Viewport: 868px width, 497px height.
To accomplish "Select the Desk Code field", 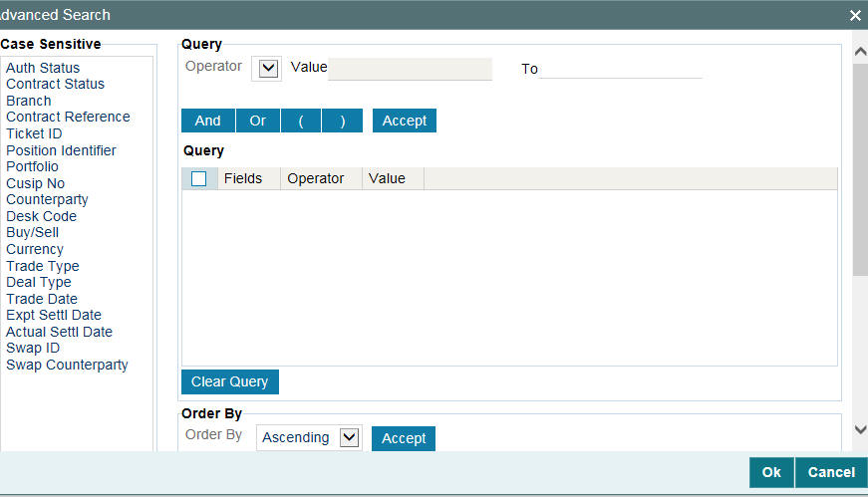I will [42, 216].
